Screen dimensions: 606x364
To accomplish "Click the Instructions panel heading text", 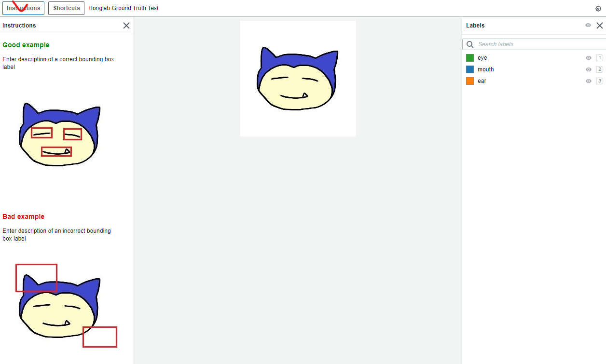I will (19, 26).
